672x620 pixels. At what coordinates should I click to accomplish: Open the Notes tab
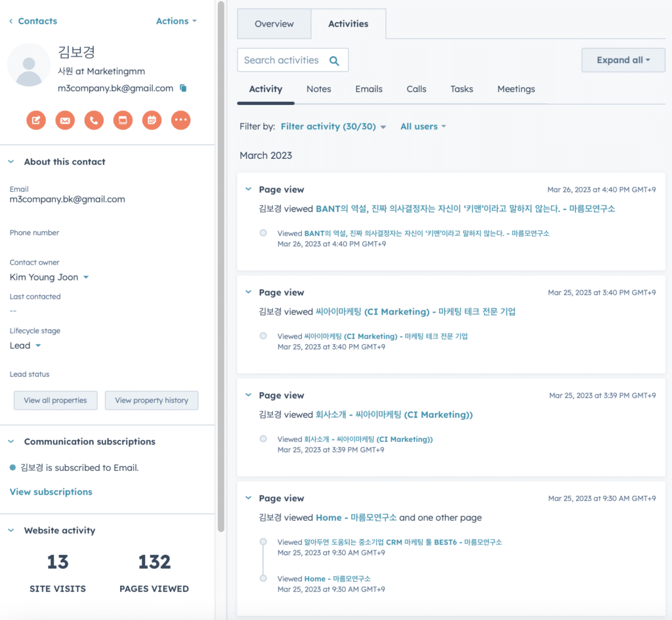click(x=319, y=89)
